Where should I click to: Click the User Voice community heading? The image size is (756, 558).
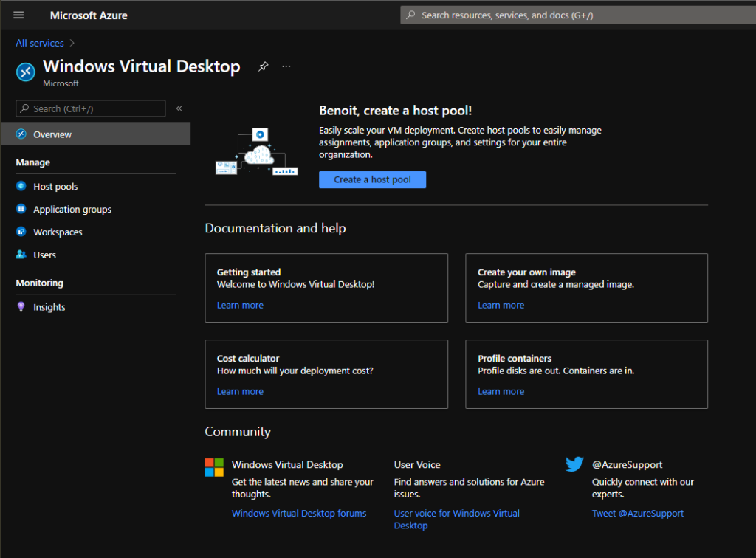417,464
